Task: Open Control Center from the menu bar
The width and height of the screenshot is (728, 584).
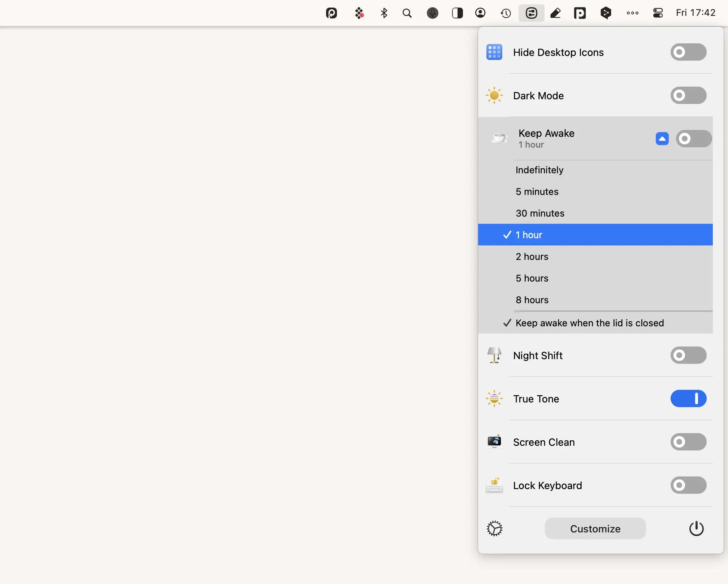Action: click(x=657, y=13)
